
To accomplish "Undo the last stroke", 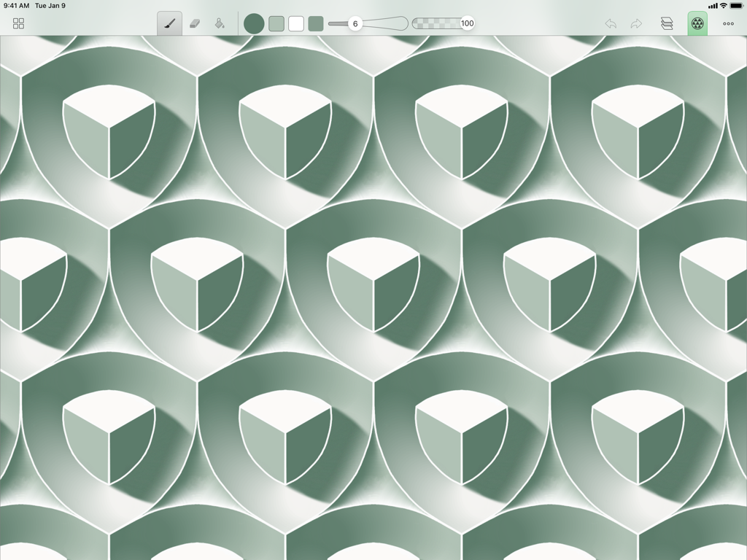I will (611, 23).
